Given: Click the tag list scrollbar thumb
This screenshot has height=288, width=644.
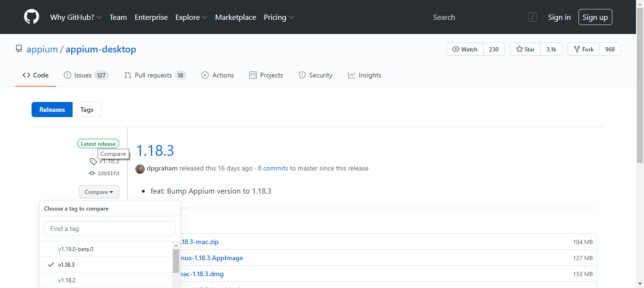Looking at the screenshot, I should [176, 261].
